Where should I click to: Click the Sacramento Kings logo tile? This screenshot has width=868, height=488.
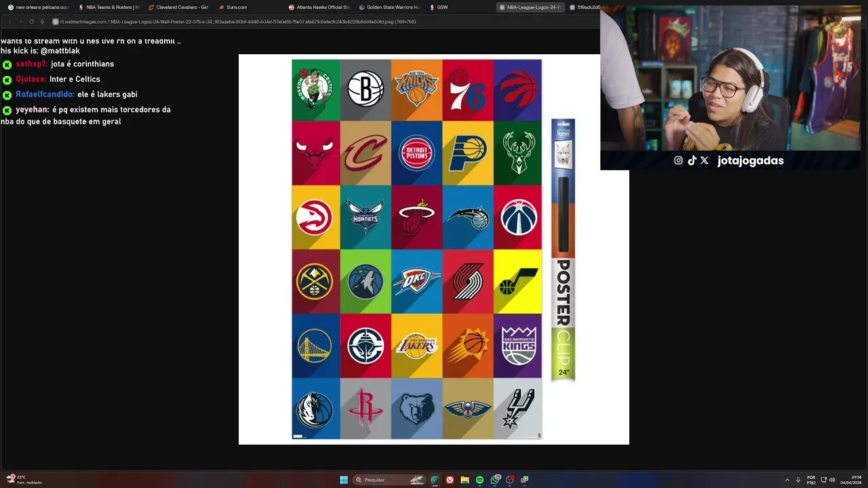pyautogui.click(x=518, y=346)
